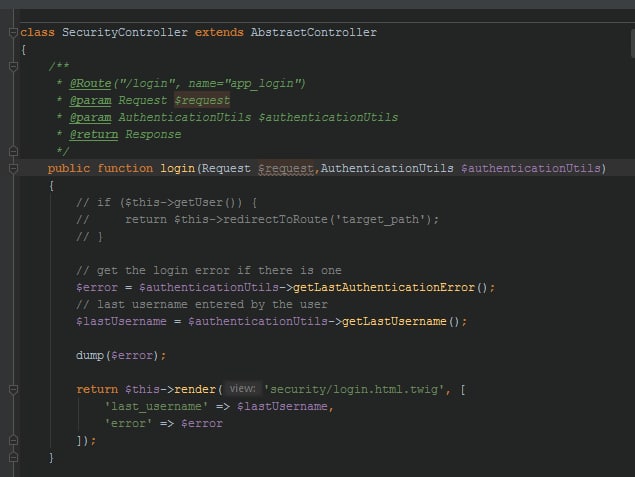Click the 'extends' keyword
This screenshot has width=635, height=477.
219,32
